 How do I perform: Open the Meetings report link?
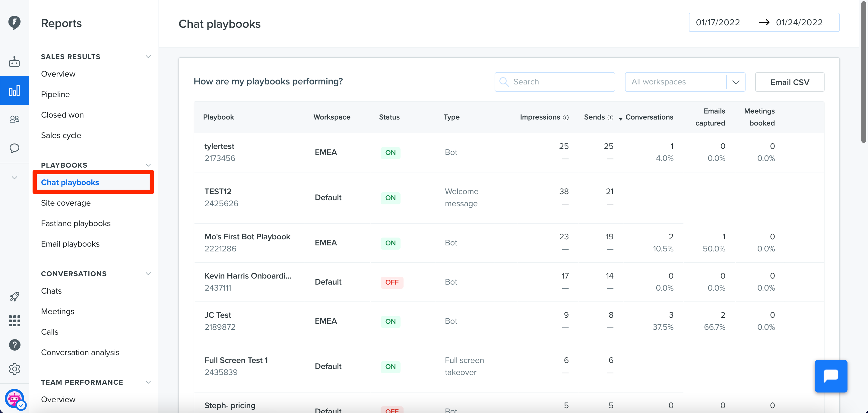58,311
